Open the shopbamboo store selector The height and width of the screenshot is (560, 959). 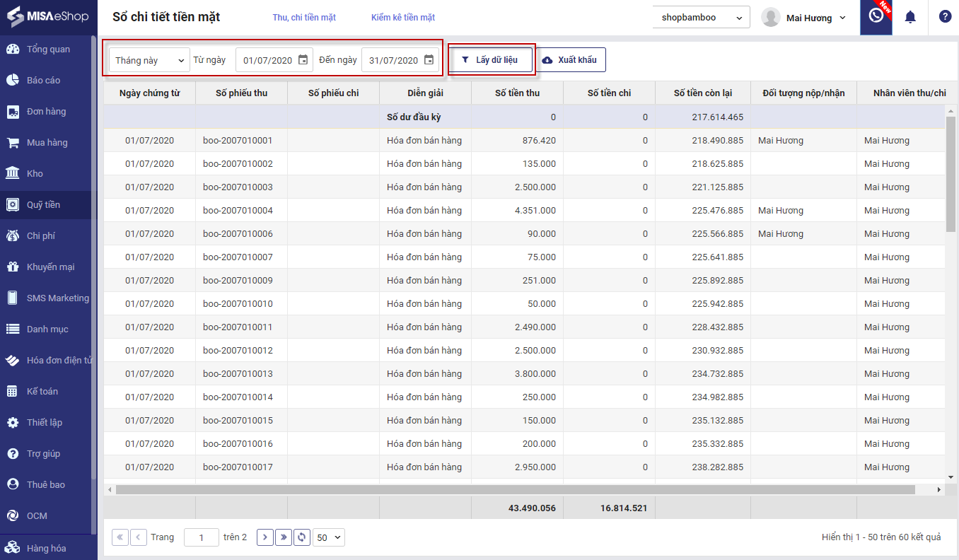click(x=701, y=17)
